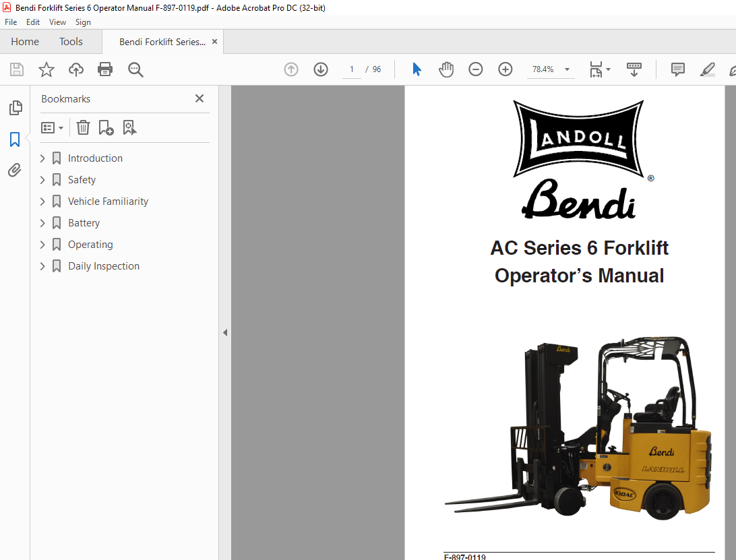Expand the Daily Inspection bookmark

pyautogui.click(x=42, y=266)
